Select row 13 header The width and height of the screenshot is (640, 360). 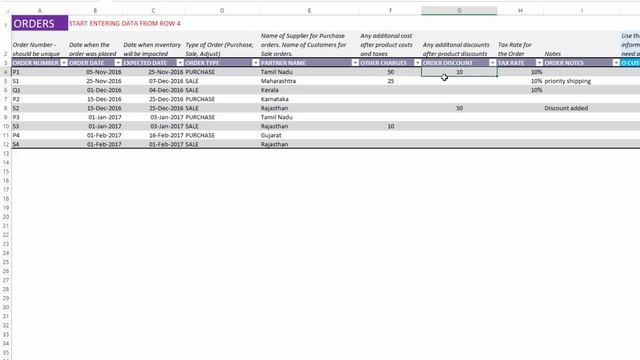pos(6,153)
